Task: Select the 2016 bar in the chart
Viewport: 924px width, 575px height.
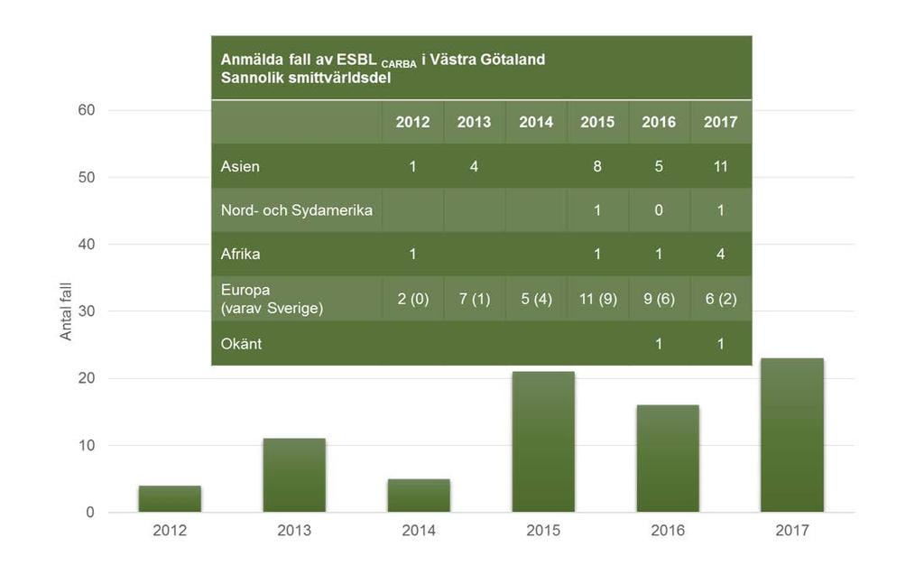Action: click(x=668, y=459)
